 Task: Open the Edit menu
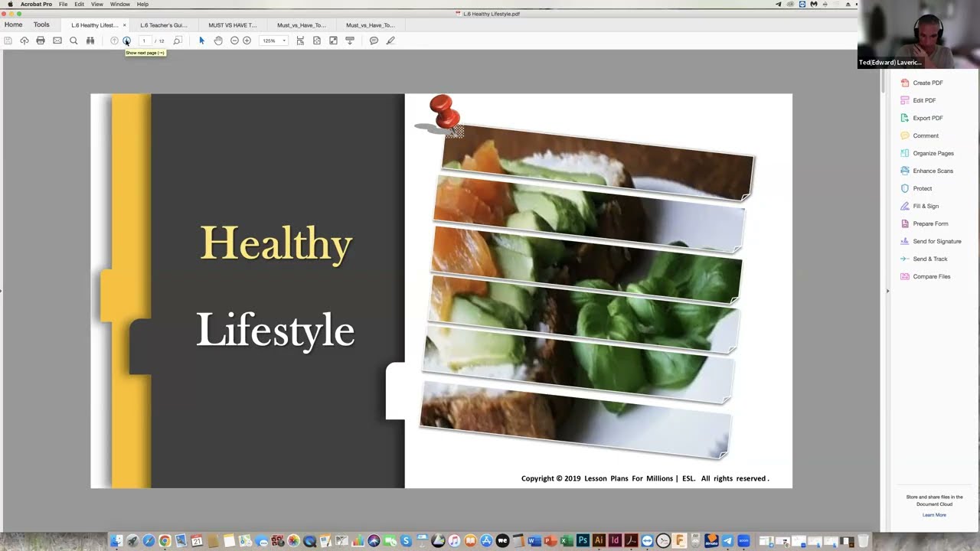[x=79, y=5]
